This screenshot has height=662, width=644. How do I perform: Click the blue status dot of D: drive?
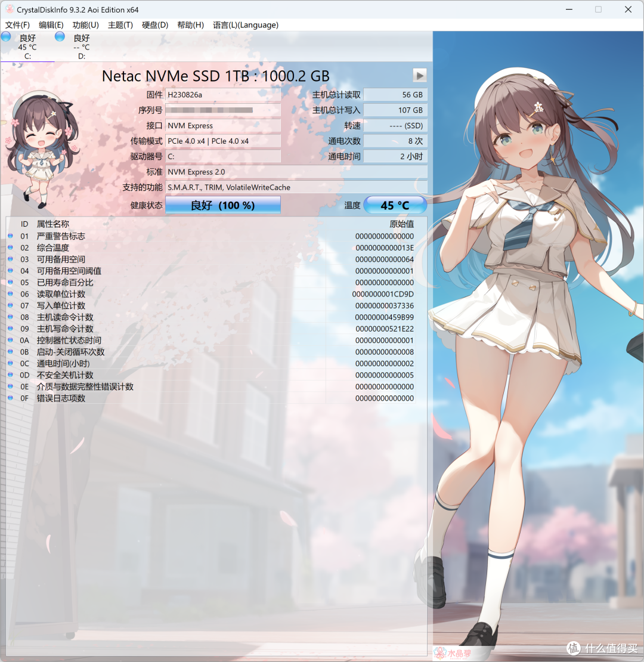tap(60, 37)
